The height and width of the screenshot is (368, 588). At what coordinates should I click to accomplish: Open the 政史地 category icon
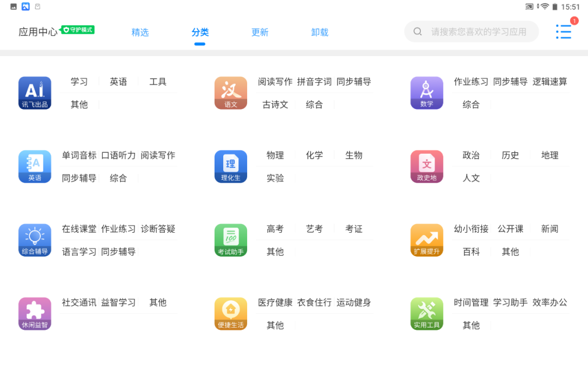click(x=427, y=167)
